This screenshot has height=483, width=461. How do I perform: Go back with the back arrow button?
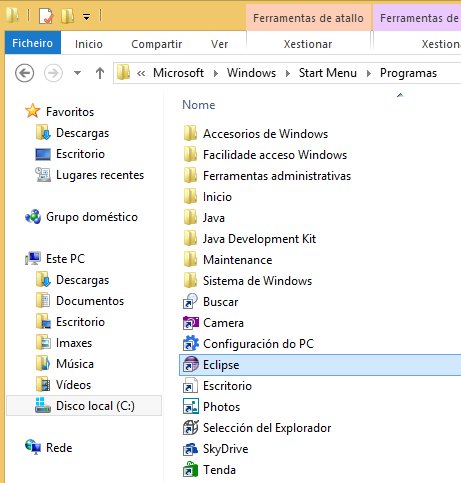(x=24, y=73)
